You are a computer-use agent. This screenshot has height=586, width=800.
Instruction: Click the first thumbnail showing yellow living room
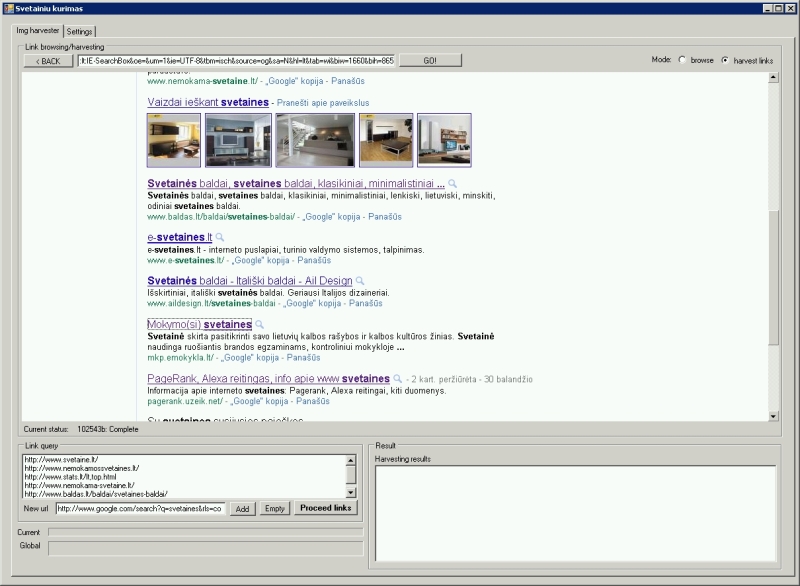tap(174, 140)
